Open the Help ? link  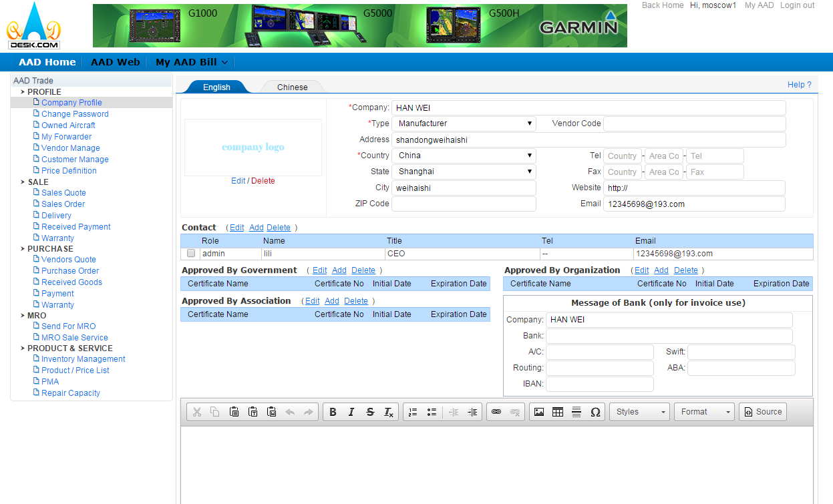pyautogui.click(x=800, y=85)
